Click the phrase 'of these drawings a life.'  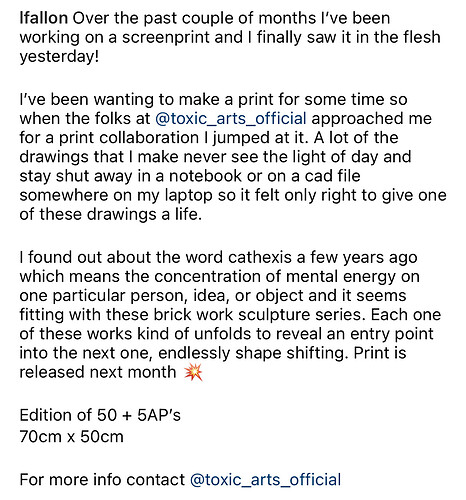click(111, 215)
